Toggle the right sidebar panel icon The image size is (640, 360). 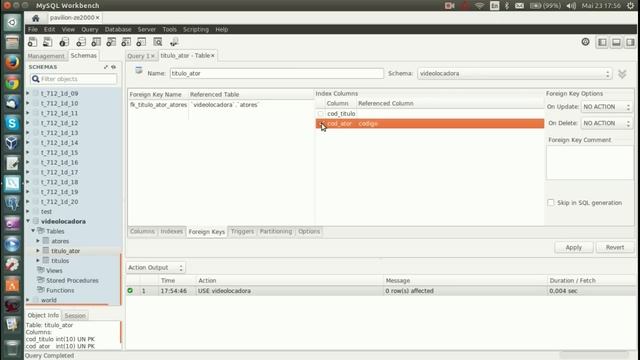[630, 42]
